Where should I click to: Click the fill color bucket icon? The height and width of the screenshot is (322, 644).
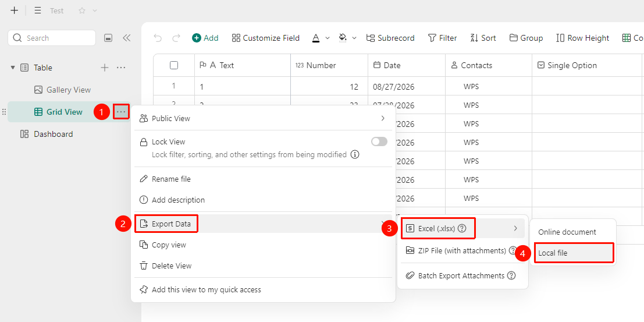tap(343, 38)
